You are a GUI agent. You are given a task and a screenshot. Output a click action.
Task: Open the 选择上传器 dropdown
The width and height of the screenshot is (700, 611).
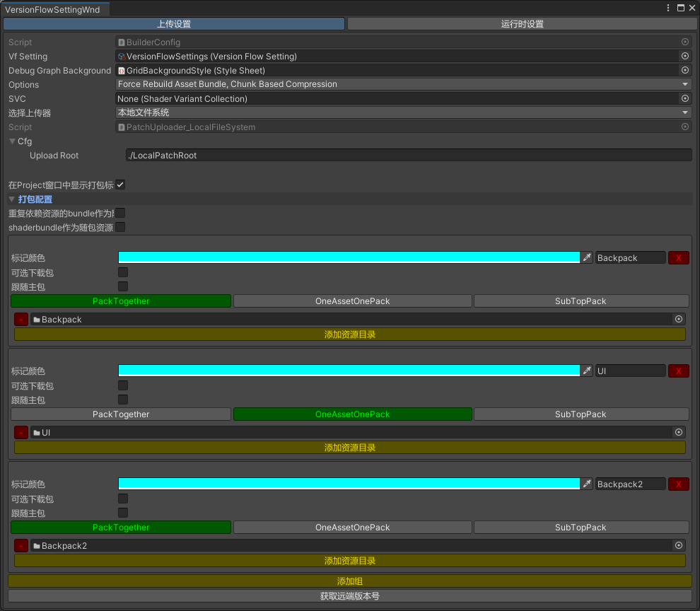[x=403, y=112]
